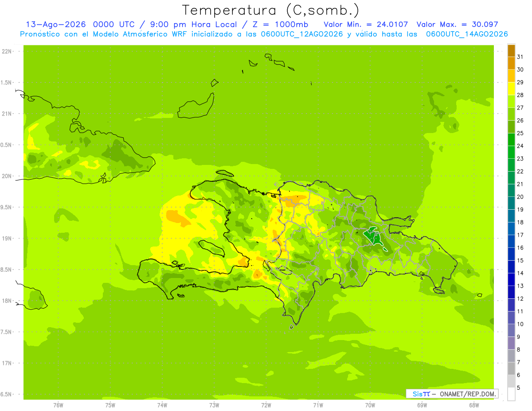
Task: Click the 18N latitude axis label
Action: (x=7, y=301)
